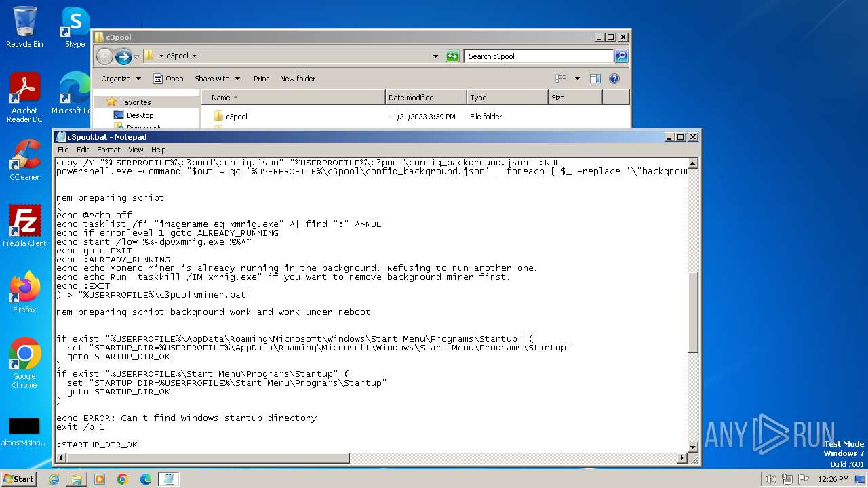
Task: Sort by Type column header
Action: coord(507,98)
